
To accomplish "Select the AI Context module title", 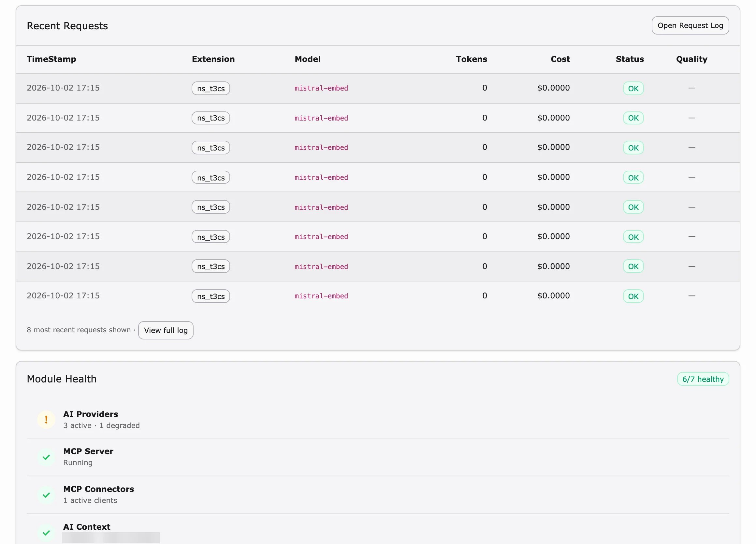I will [x=87, y=527].
